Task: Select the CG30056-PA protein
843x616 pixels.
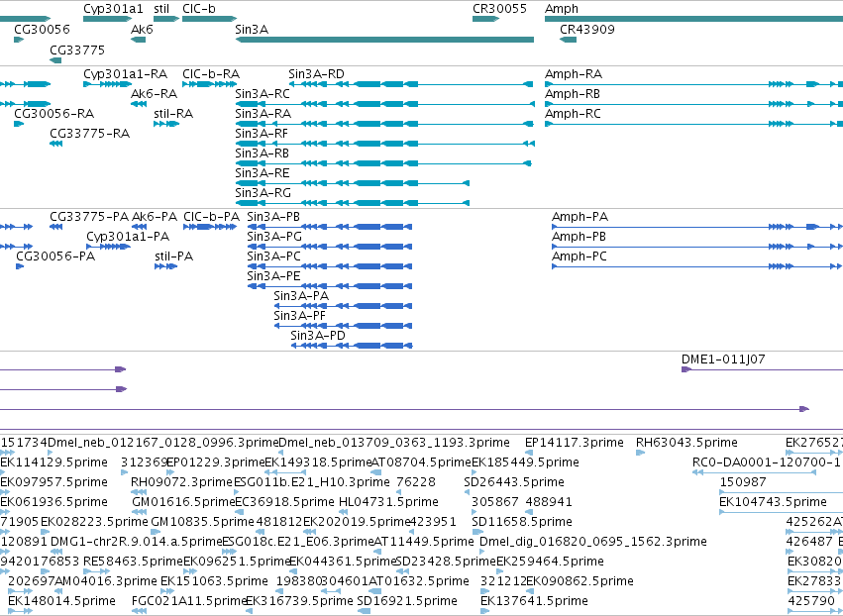Action: 20,266
